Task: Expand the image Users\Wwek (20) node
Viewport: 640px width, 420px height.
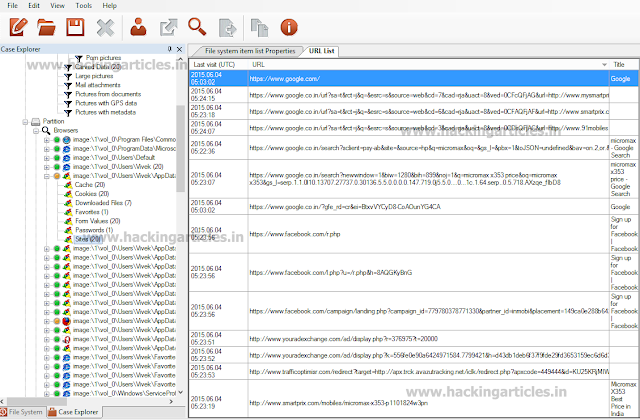Action: [47, 167]
